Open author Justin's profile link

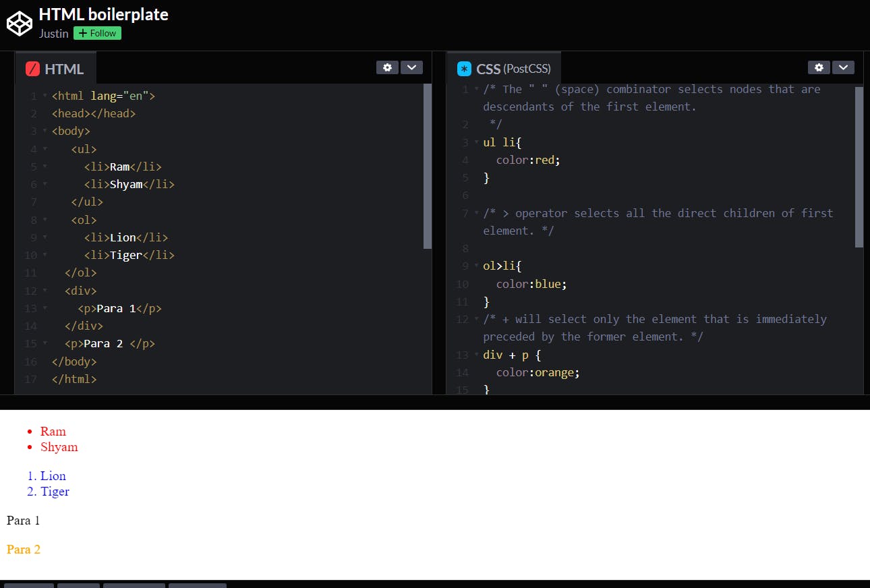(x=54, y=33)
